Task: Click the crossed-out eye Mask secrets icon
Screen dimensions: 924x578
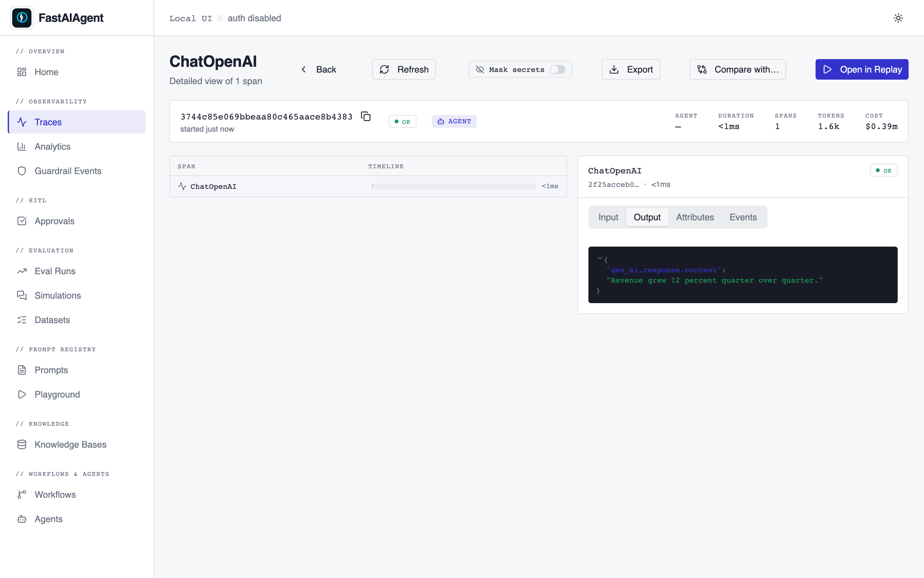Action: pyautogui.click(x=480, y=69)
